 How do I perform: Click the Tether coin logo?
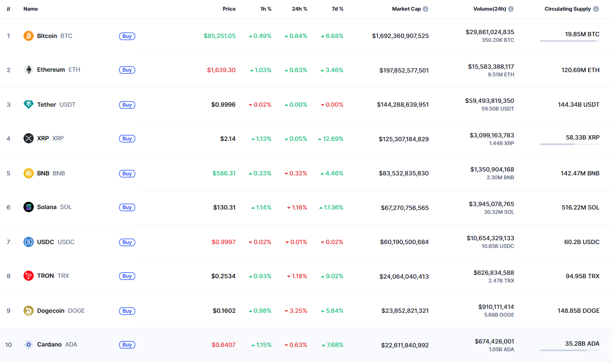pyautogui.click(x=29, y=105)
